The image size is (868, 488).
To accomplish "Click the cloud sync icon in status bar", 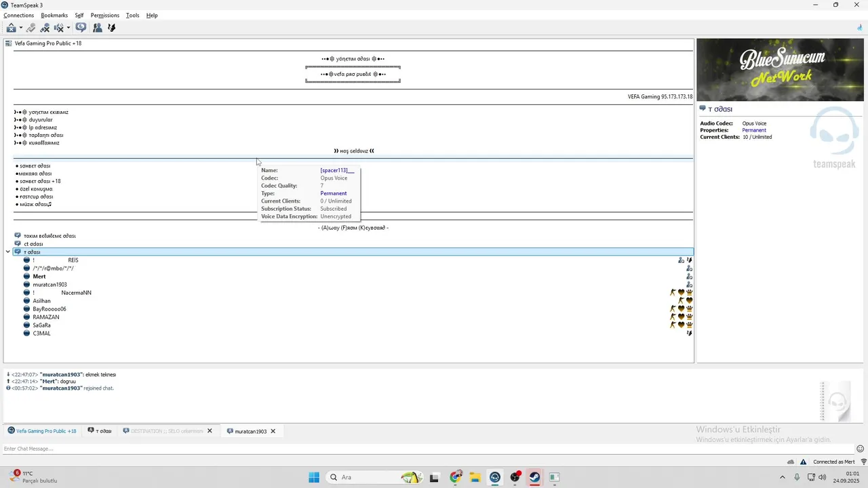I will click(x=791, y=462).
